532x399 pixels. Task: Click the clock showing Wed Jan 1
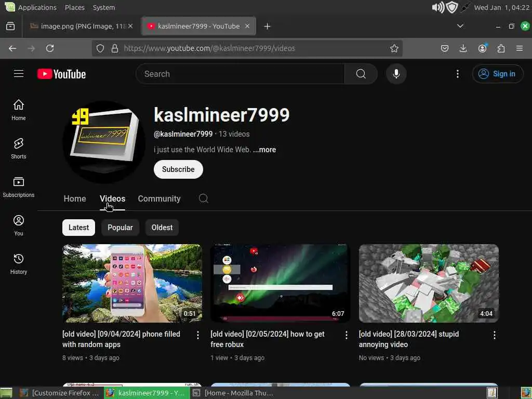point(501,7)
